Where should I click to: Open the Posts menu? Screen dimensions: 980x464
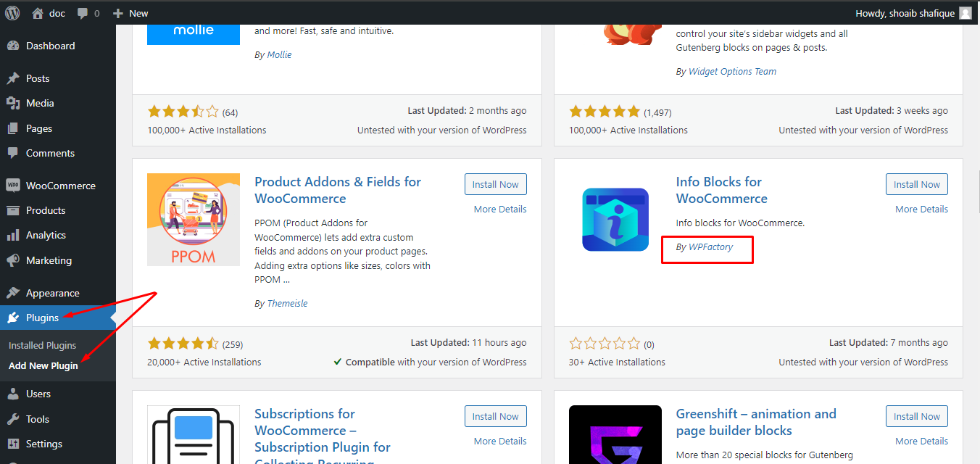point(58,78)
